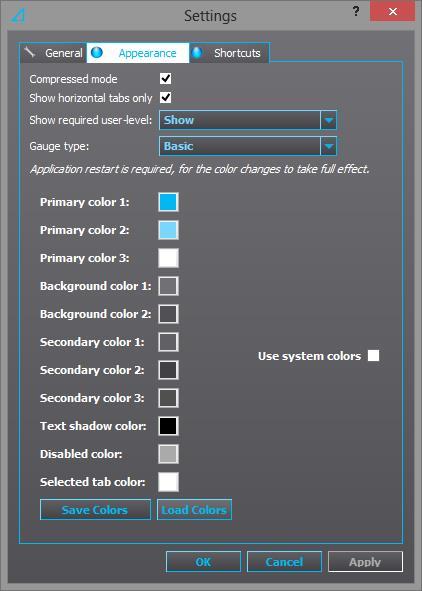The width and height of the screenshot is (422, 591).
Task: Click the application logo in title bar
Action: point(17,16)
